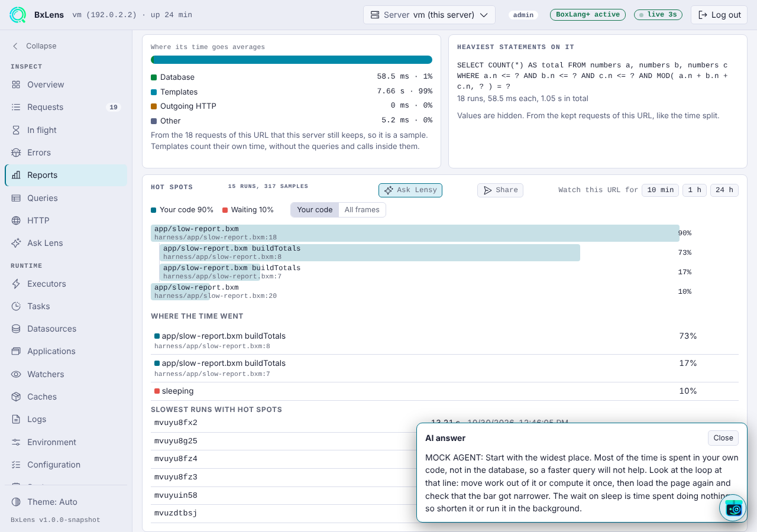Watch this URL for 10 min

661,190
